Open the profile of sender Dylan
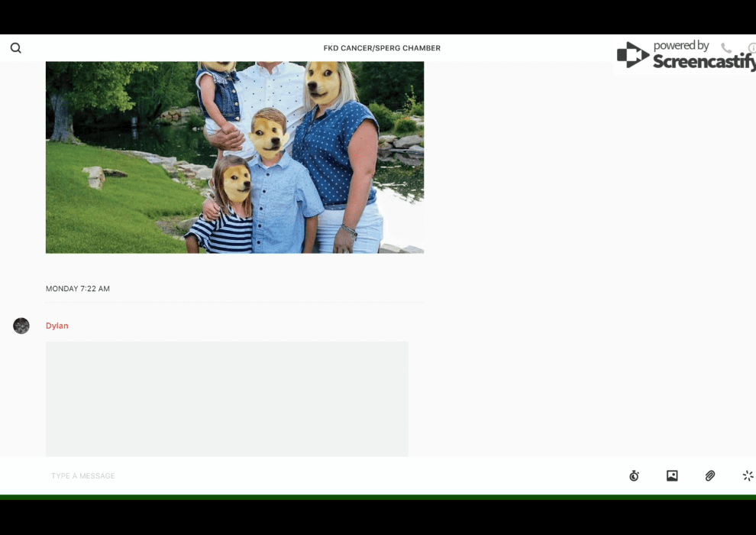The height and width of the screenshot is (535, 756). click(x=57, y=326)
